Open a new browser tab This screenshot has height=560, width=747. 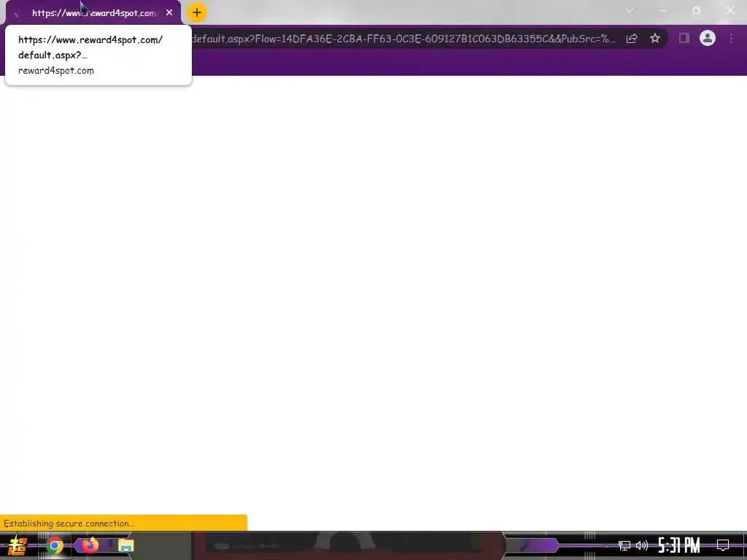pyautogui.click(x=197, y=12)
